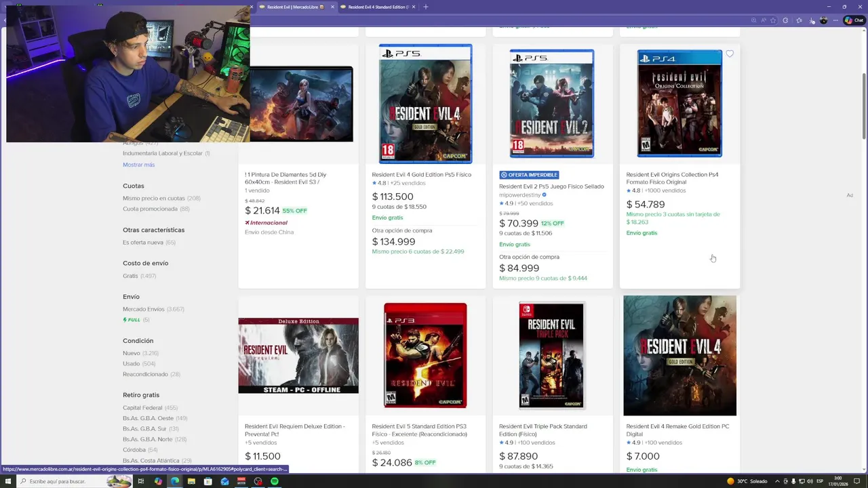
Task: Open the network tray icon
Action: coord(802,481)
